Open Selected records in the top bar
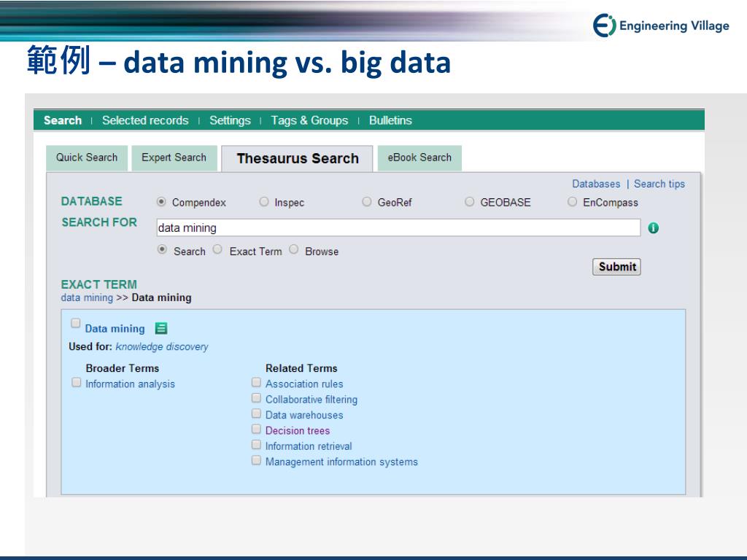The width and height of the screenshot is (747, 560). (x=145, y=120)
